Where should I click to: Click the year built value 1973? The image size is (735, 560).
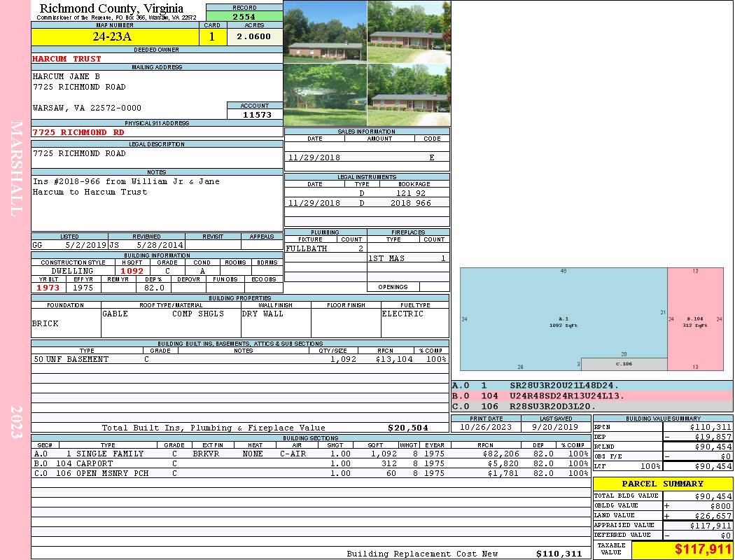click(48, 288)
